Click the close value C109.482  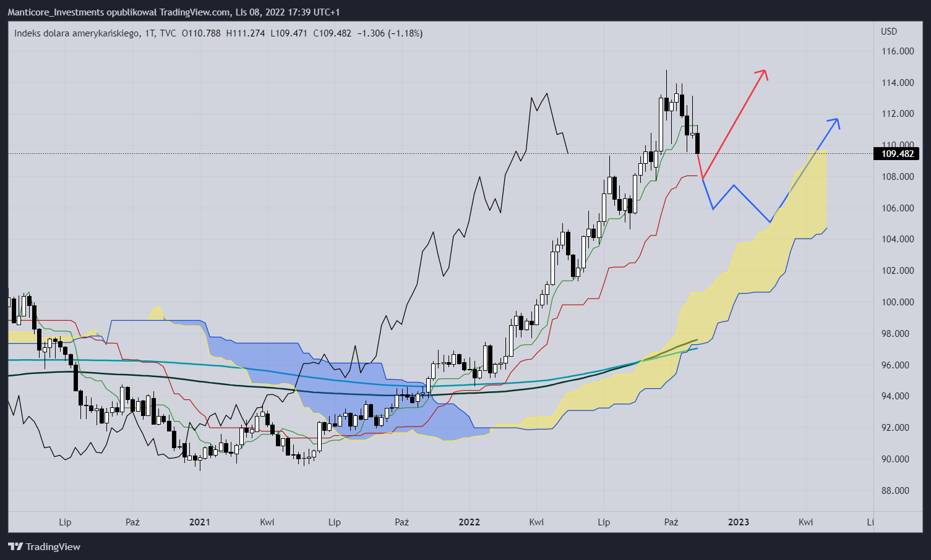point(333,33)
